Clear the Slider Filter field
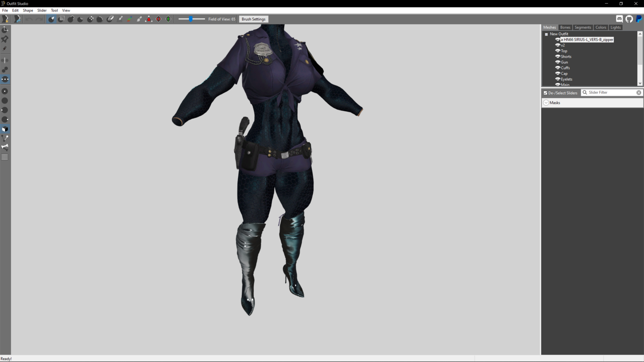 pyautogui.click(x=639, y=93)
